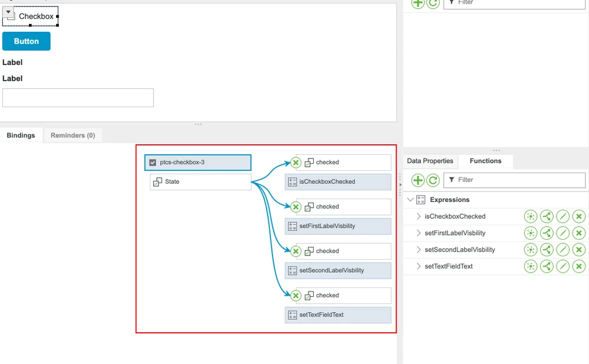Select the ptcs-checkbox-3 binding node
Screen dimensions: 589x364
pos(198,163)
